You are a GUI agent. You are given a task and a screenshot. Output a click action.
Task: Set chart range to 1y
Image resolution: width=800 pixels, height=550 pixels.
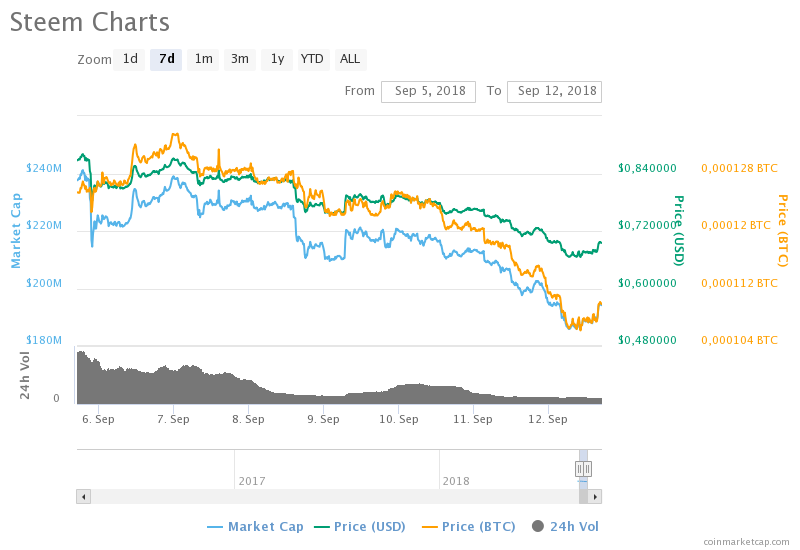[277, 59]
